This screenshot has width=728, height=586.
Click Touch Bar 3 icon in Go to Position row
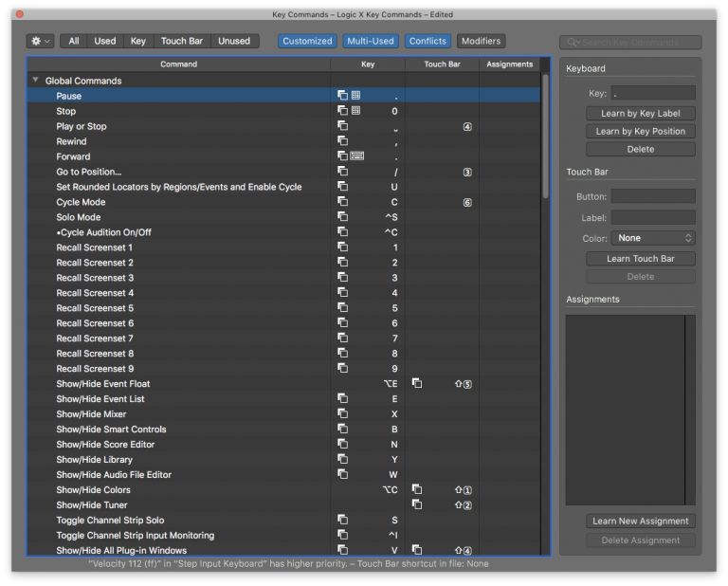467,173
